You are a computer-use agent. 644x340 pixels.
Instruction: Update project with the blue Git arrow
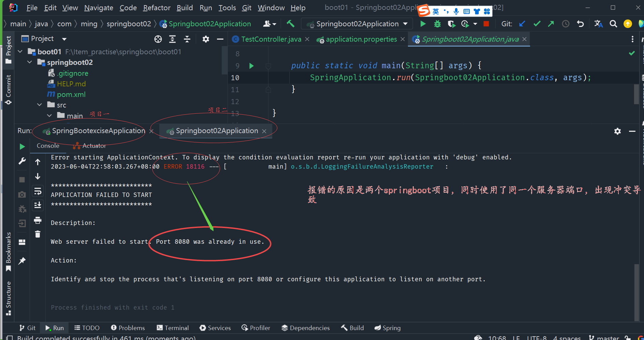pos(522,24)
